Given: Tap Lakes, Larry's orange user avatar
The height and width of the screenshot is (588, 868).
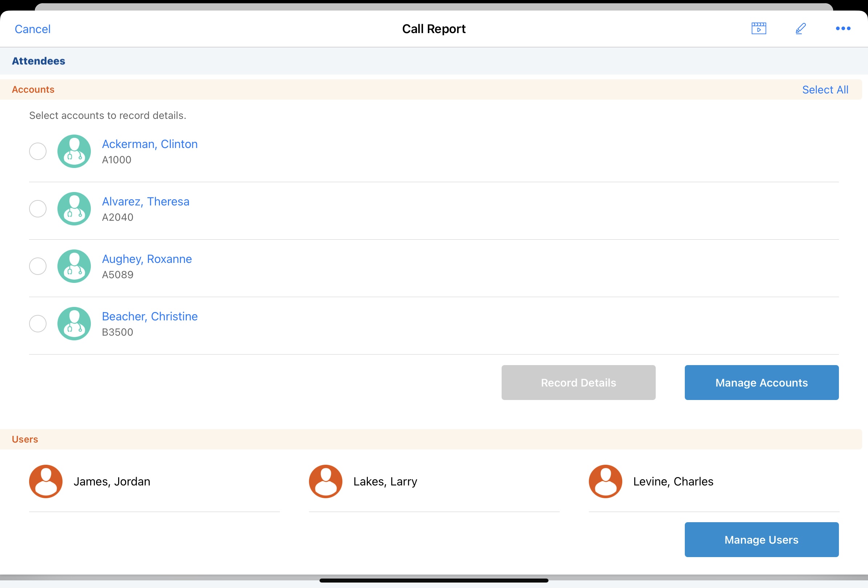Looking at the screenshot, I should coord(325,481).
